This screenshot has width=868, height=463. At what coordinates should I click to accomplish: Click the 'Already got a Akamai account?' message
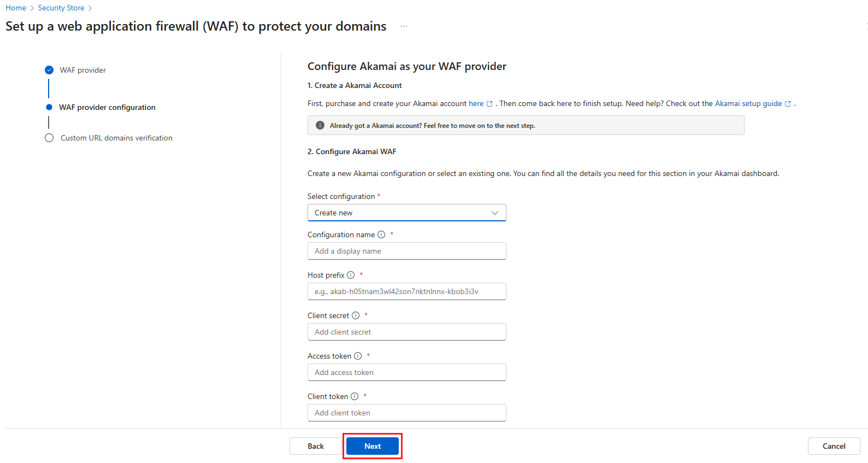point(433,126)
